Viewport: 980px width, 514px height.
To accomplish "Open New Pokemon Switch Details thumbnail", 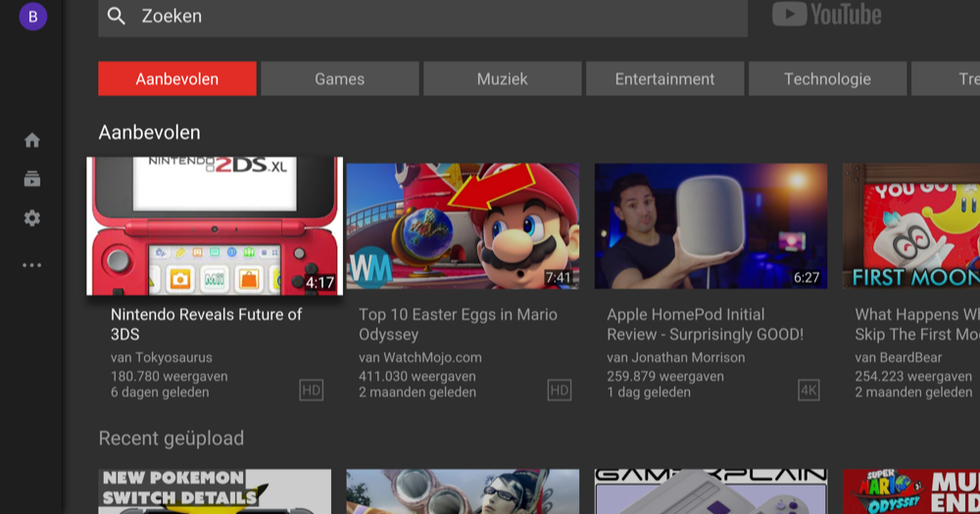I will [x=215, y=491].
